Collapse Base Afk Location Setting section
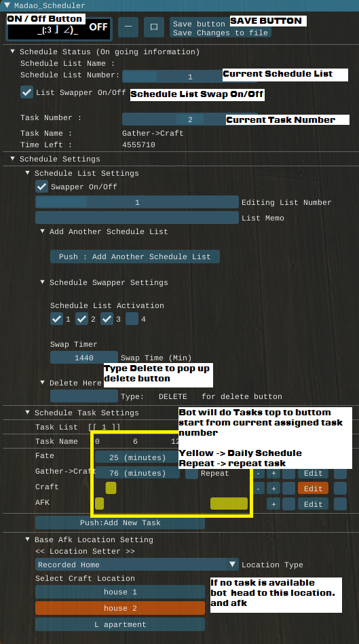The image size is (359, 644). (28, 539)
